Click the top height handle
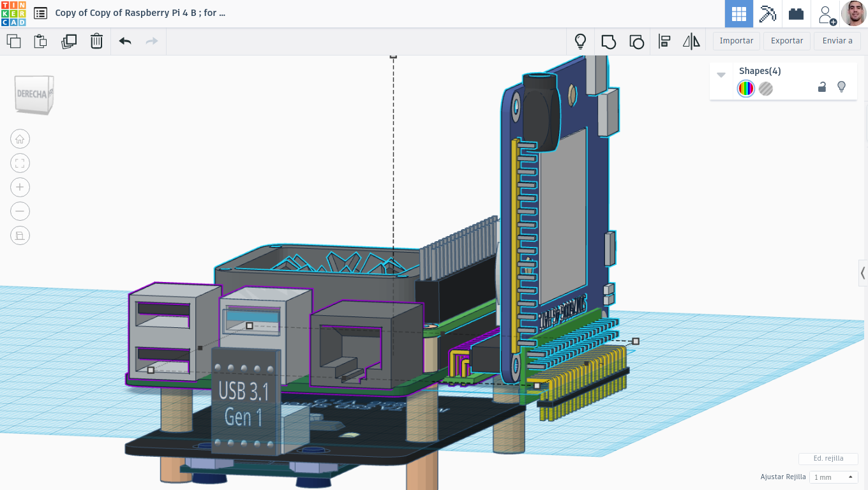This screenshot has height=490, width=868. [394, 57]
